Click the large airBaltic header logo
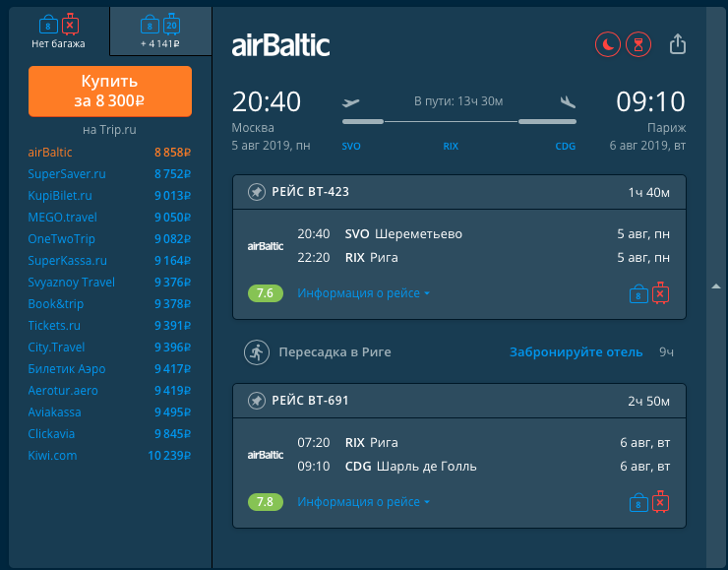728x570 pixels. point(280,45)
